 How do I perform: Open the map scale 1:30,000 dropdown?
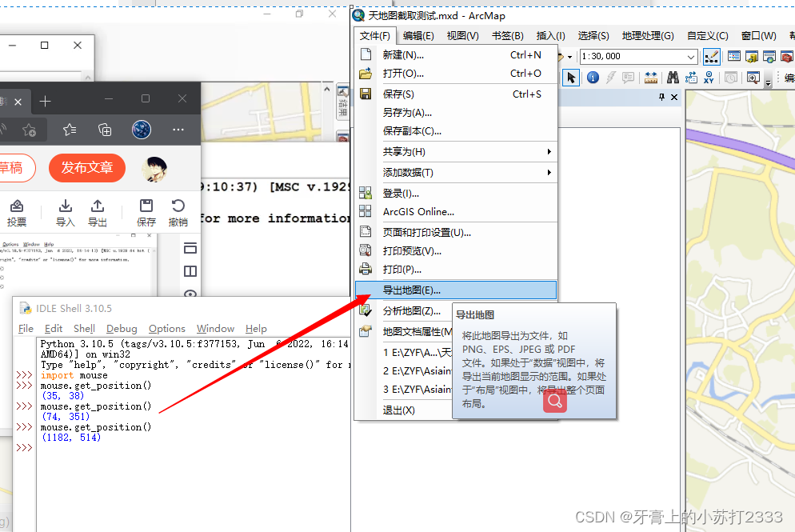pyautogui.click(x=690, y=56)
